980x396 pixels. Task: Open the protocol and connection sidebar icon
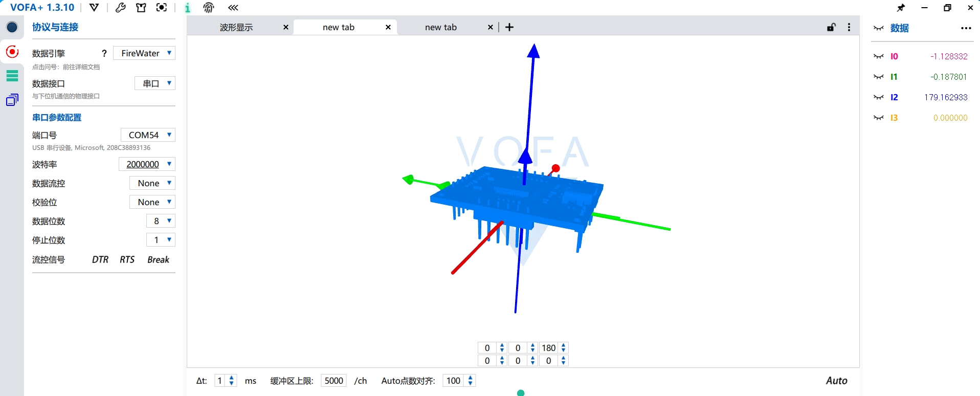click(x=12, y=27)
